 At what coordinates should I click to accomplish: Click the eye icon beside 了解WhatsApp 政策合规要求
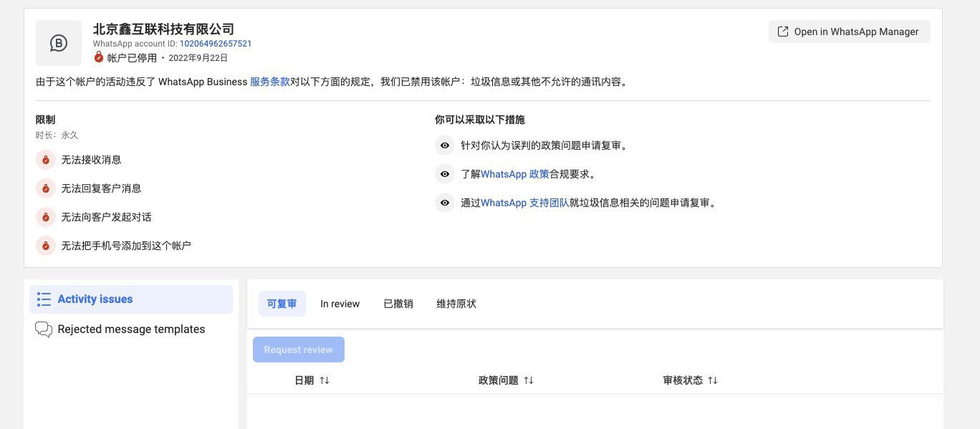point(445,174)
